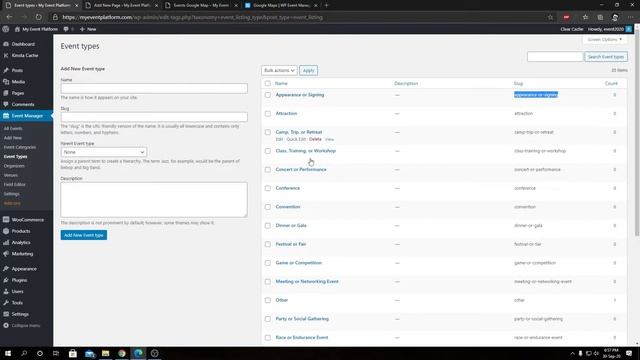Delete the Camp, Trip, or Retreat type
This screenshot has height=360, width=640.
[x=315, y=139]
